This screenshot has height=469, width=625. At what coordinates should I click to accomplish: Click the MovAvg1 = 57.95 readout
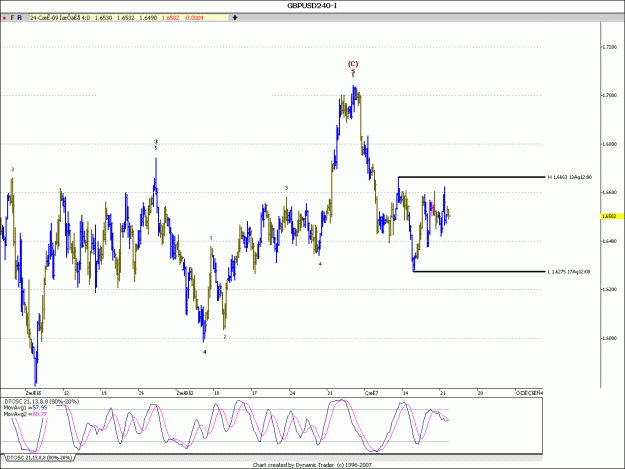click(26, 408)
